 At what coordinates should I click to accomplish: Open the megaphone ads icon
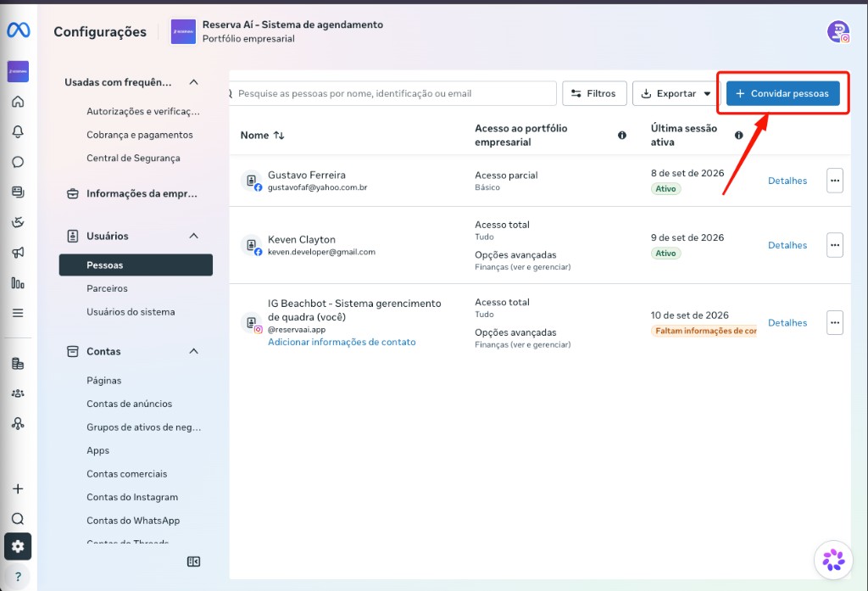[18, 253]
